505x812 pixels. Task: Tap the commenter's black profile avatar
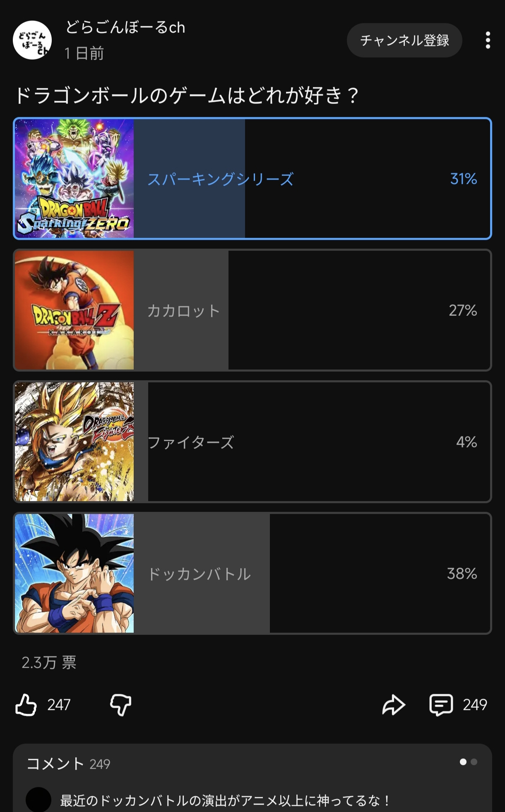38,800
